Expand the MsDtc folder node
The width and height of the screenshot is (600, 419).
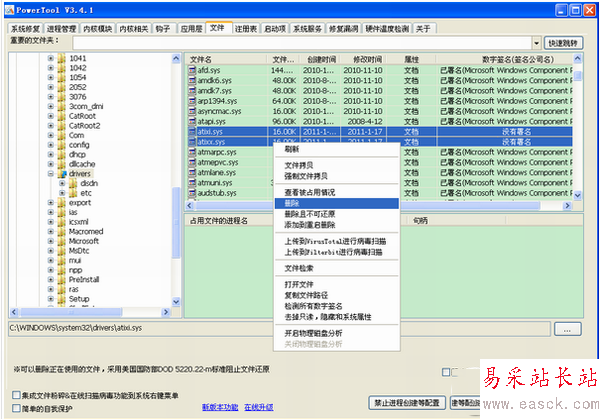pyautogui.click(x=51, y=251)
